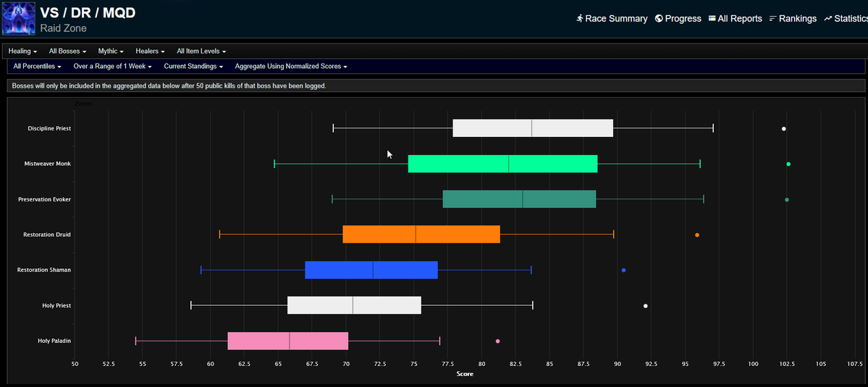Viewport: 868px width, 387px height.
Task: Click the Preservation Evoker outlier dot
Action: coord(787,199)
